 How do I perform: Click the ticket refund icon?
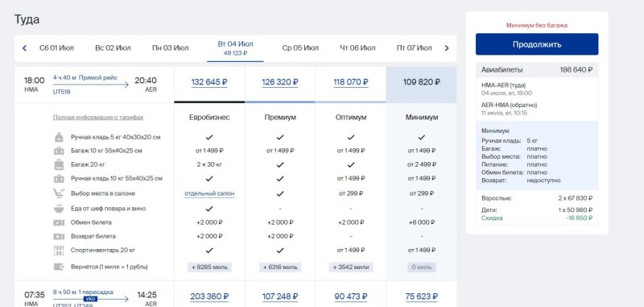coord(59,236)
